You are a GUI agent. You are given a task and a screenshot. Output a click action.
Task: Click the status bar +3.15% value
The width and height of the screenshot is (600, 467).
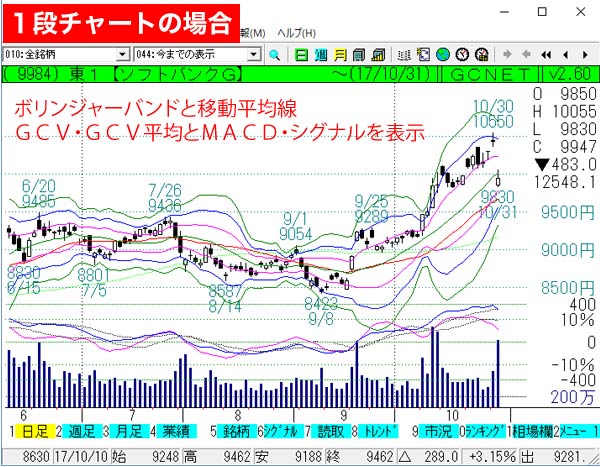(492, 456)
